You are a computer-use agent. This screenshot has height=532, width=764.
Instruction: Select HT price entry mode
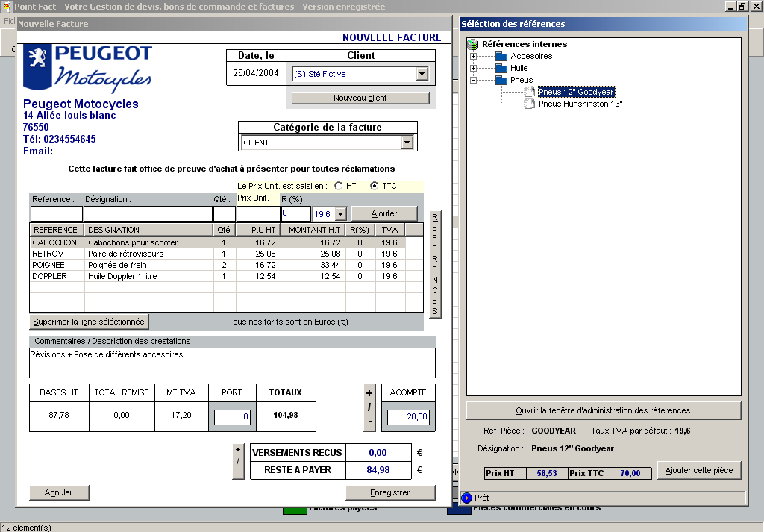click(x=339, y=186)
